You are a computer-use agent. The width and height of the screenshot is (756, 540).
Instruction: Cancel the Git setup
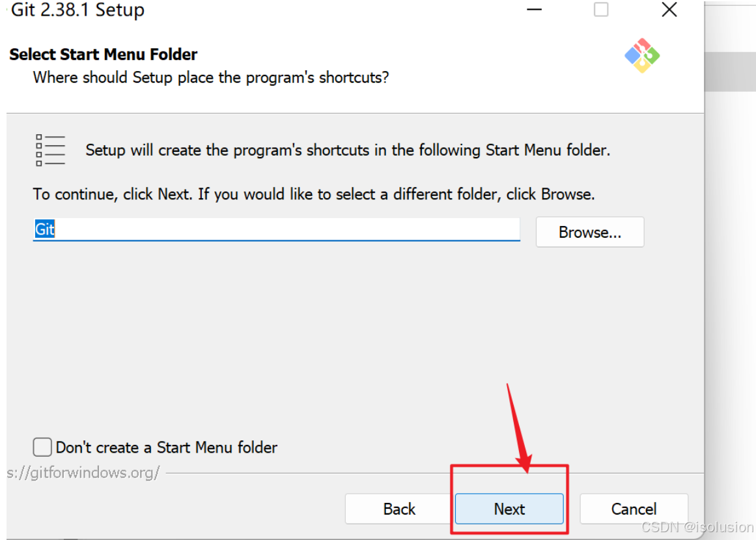(x=634, y=509)
